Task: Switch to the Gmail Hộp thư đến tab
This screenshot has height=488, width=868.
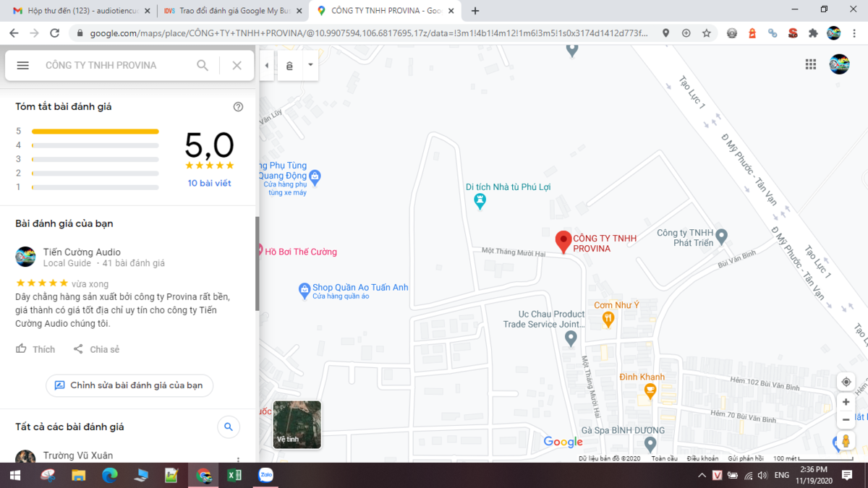Action: (83, 11)
